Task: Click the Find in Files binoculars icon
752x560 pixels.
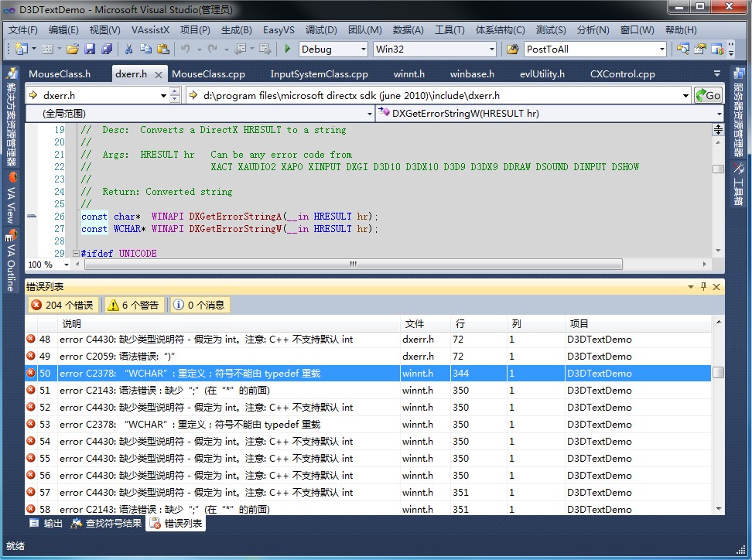Action: (512, 49)
